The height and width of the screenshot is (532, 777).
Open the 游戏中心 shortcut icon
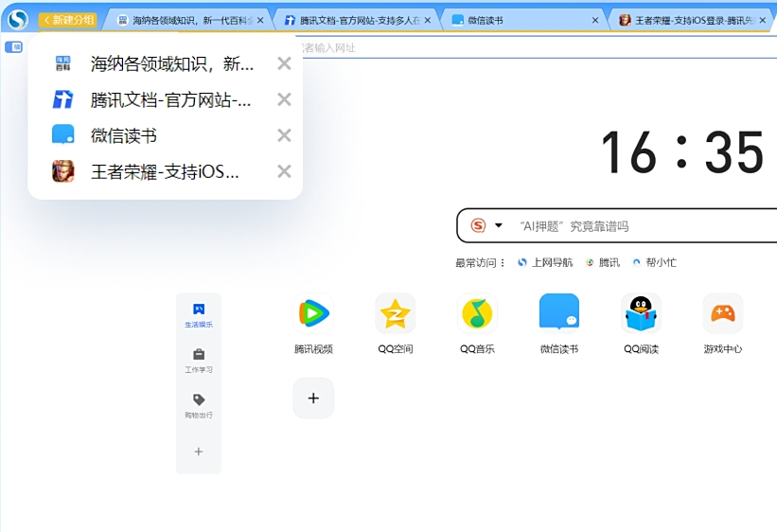(722, 313)
